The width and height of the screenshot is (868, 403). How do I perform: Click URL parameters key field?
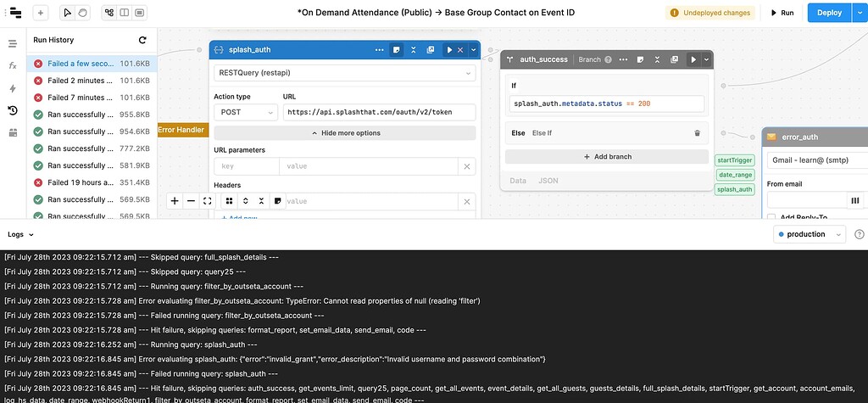coord(247,166)
